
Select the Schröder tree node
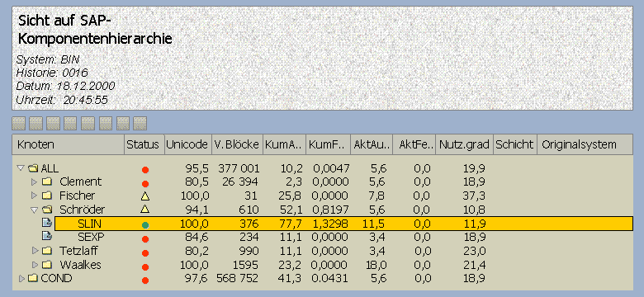click(82, 210)
